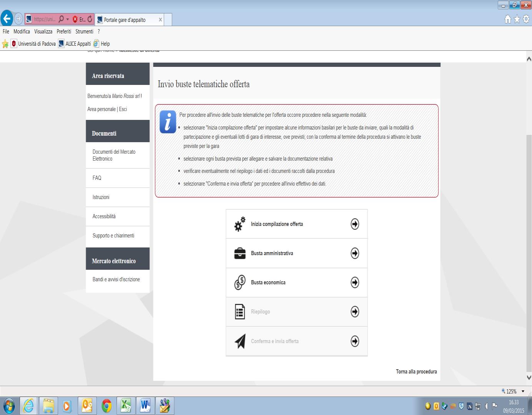Open the Modifica menu
Image resolution: width=532 pixels, height=415 pixels.
[22, 32]
